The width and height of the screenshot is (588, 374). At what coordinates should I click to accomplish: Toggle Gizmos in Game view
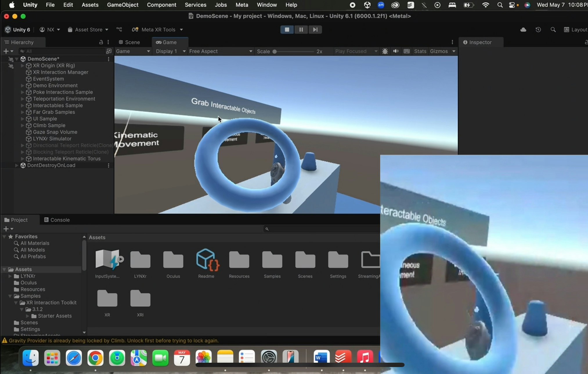(x=439, y=51)
